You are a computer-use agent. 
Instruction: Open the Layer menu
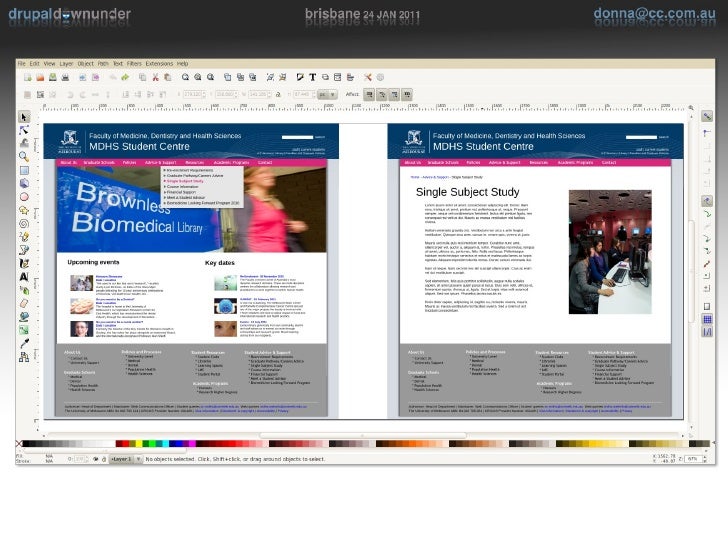[x=66, y=64]
